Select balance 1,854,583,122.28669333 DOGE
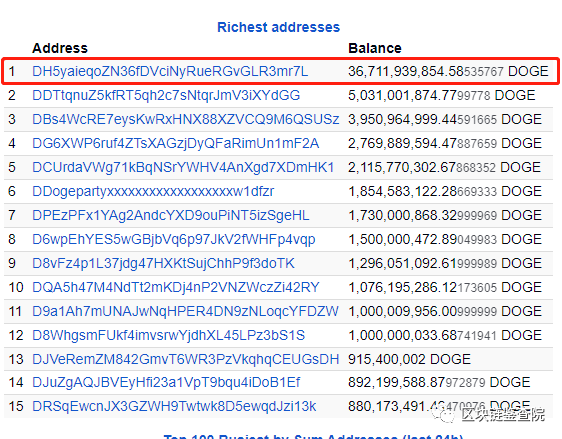This screenshot has height=439, width=562. 445,191
